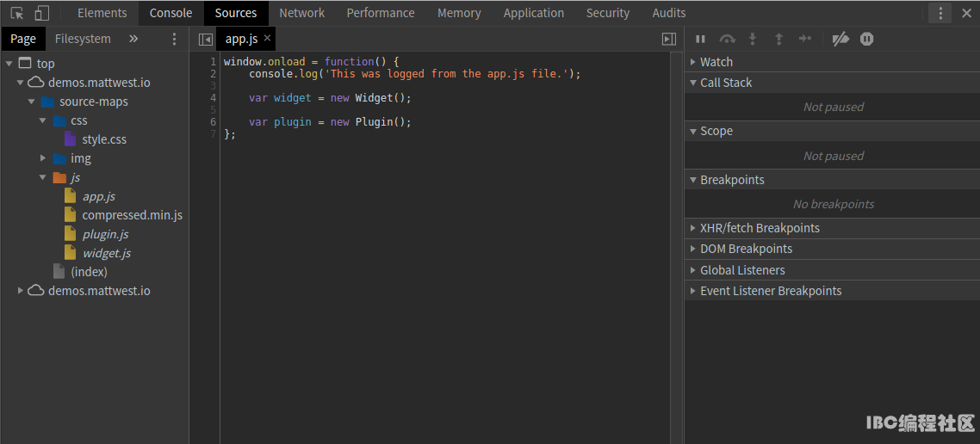Viewport: 980px width, 444px height.
Task: Expand the XHR/fetch Breakpoints section
Action: [x=759, y=228]
